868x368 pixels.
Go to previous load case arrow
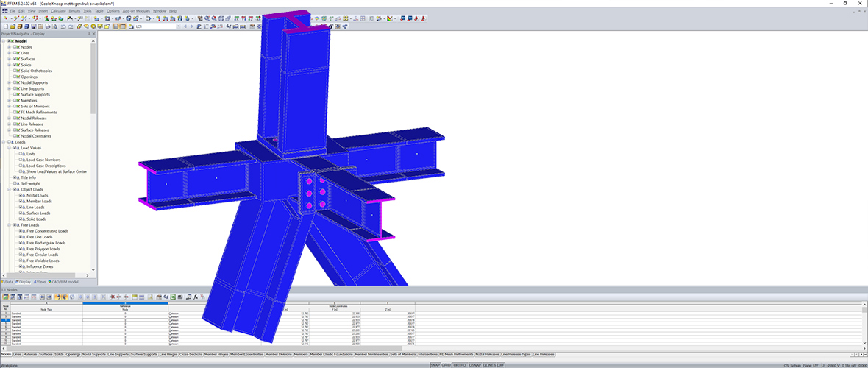(185, 26)
